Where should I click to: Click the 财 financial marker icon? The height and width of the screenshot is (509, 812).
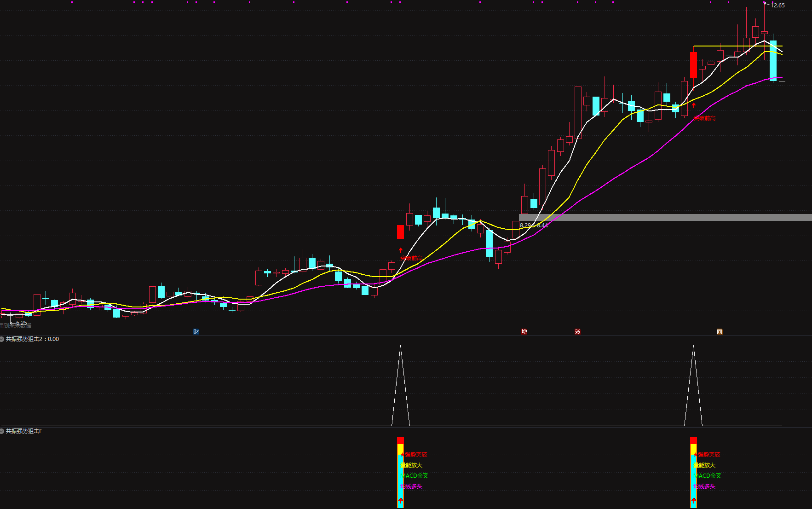click(196, 332)
